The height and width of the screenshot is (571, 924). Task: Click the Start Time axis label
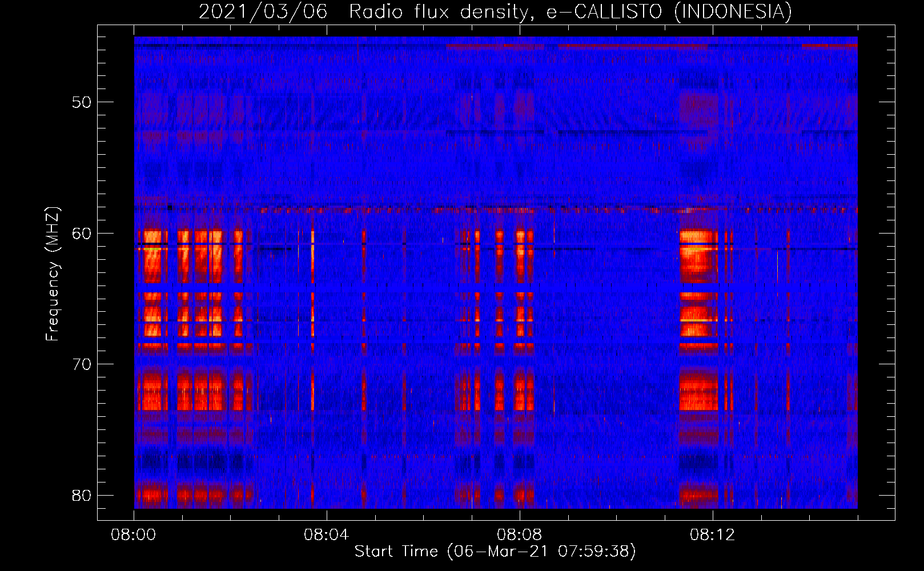pos(495,552)
